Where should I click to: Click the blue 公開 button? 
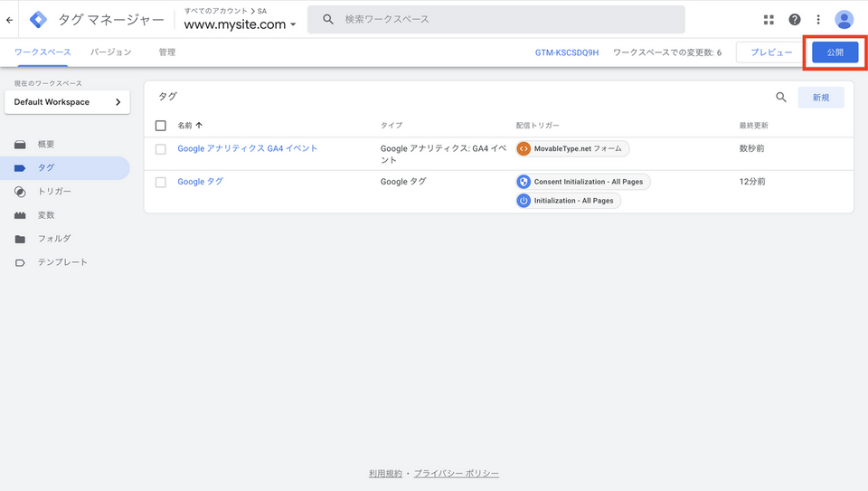[x=835, y=52]
